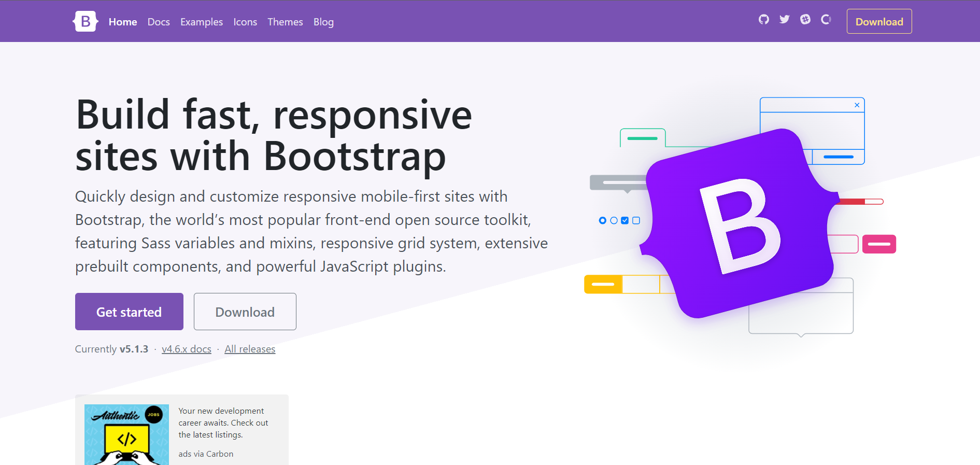Click the purple Get started button
Image resolution: width=980 pixels, height=465 pixels.
coord(129,312)
